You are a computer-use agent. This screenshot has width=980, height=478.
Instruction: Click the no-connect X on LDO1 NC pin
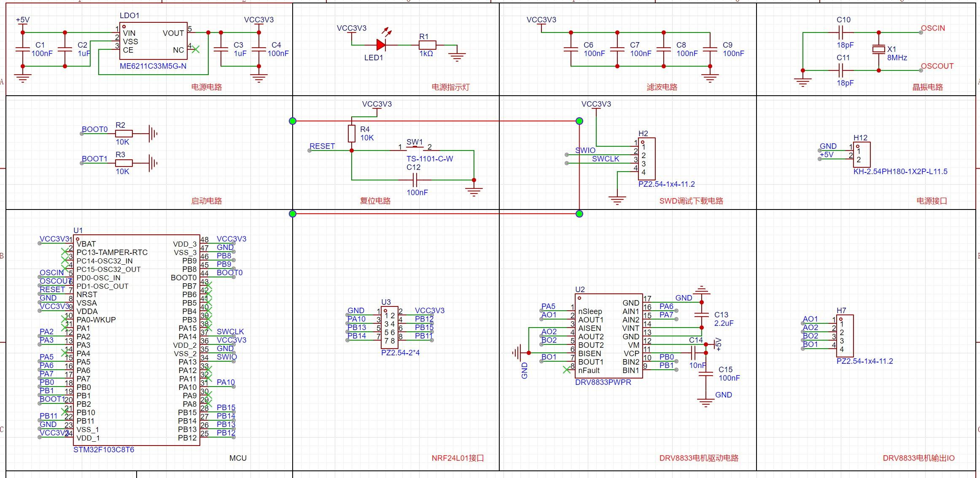pyautogui.click(x=195, y=50)
